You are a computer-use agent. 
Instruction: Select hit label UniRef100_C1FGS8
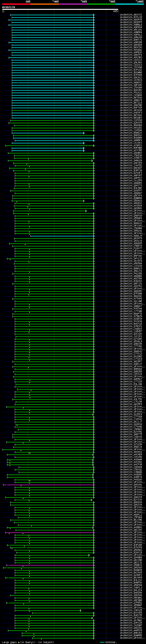click(131, 120)
